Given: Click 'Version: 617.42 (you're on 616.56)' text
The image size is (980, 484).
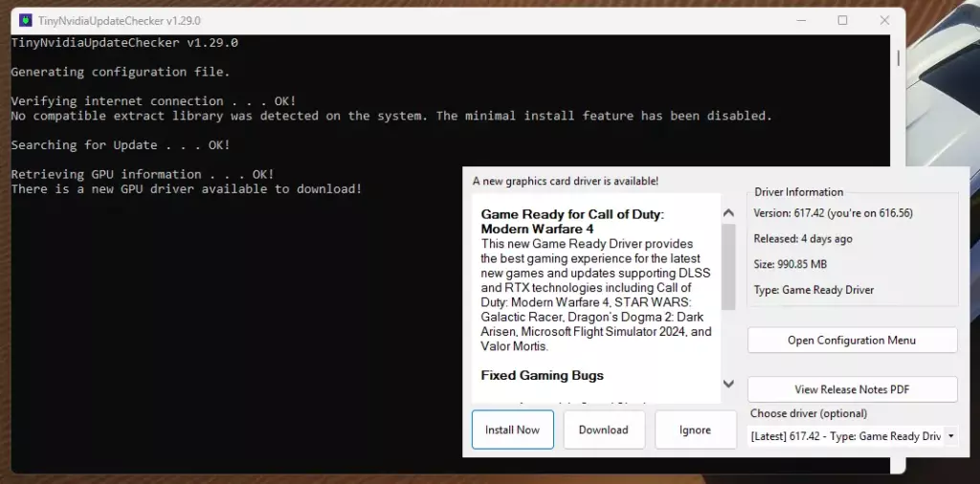Looking at the screenshot, I should [834, 213].
